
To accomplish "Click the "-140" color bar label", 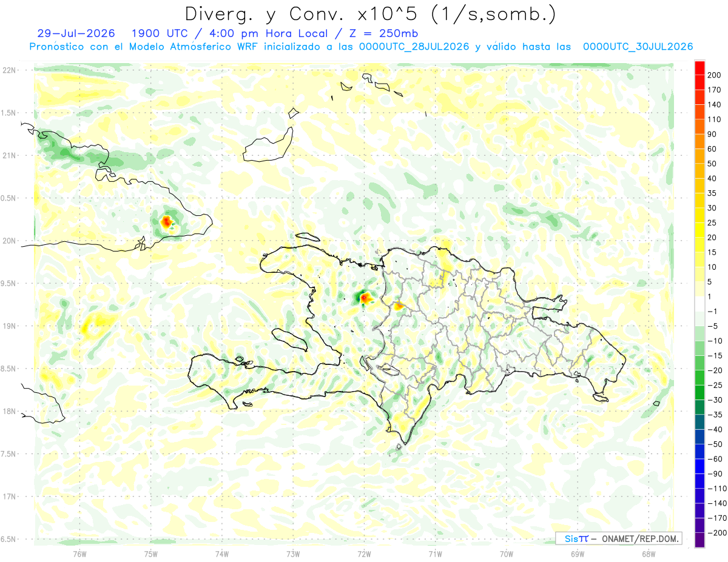I will [x=716, y=503].
